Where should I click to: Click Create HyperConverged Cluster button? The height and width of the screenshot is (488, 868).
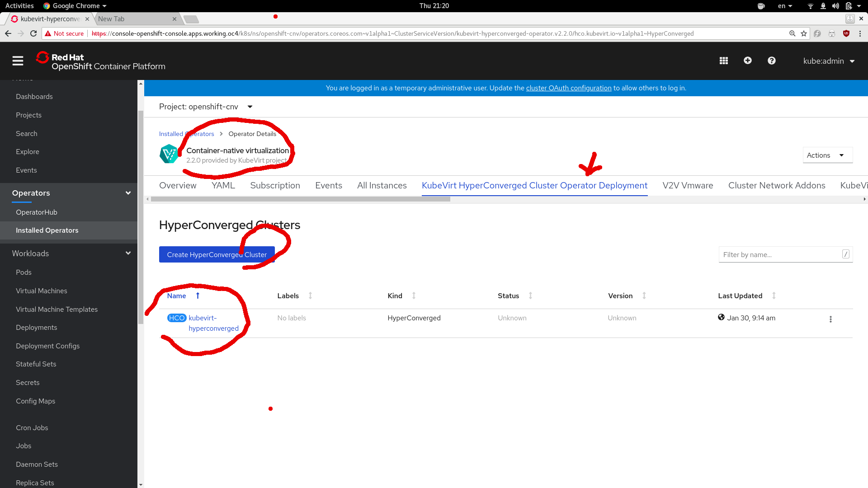coord(217,254)
